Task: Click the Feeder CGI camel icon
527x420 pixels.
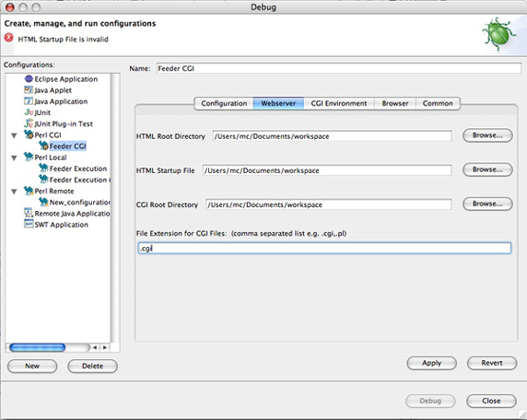Action: click(x=43, y=146)
